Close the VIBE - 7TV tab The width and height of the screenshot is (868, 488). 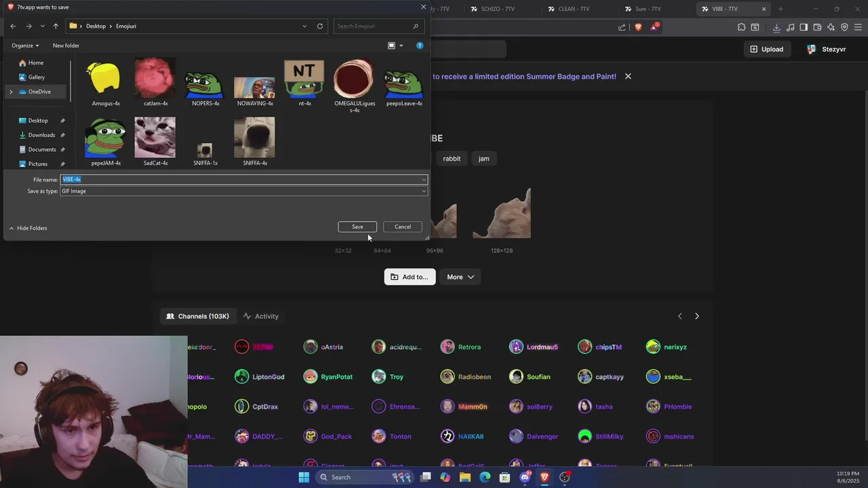tap(764, 9)
